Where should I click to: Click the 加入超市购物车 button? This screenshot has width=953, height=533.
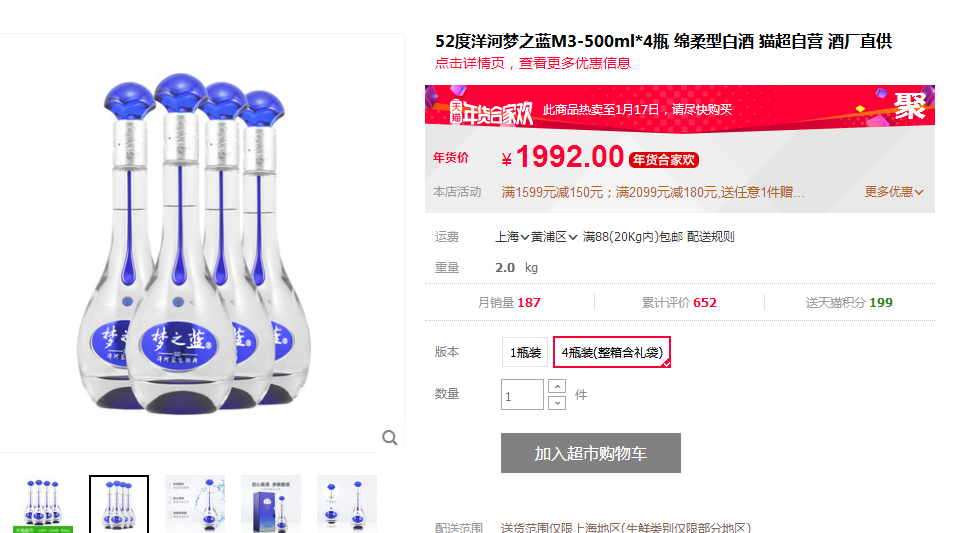coord(591,453)
